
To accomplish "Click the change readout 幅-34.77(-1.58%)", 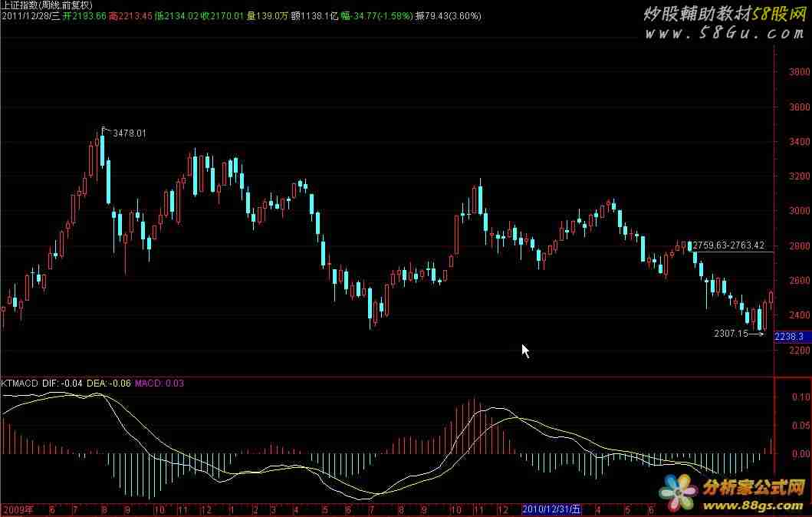I will (x=377, y=16).
